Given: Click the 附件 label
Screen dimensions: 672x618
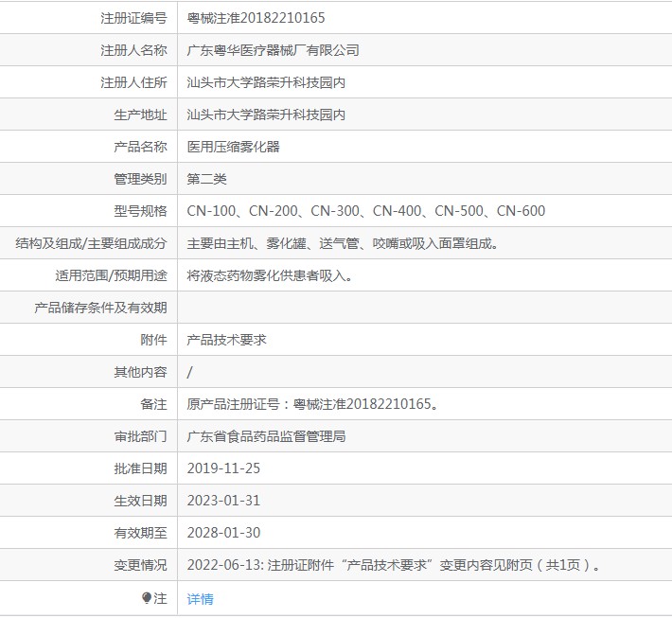Looking at the screenshot, I should [154, 340].
